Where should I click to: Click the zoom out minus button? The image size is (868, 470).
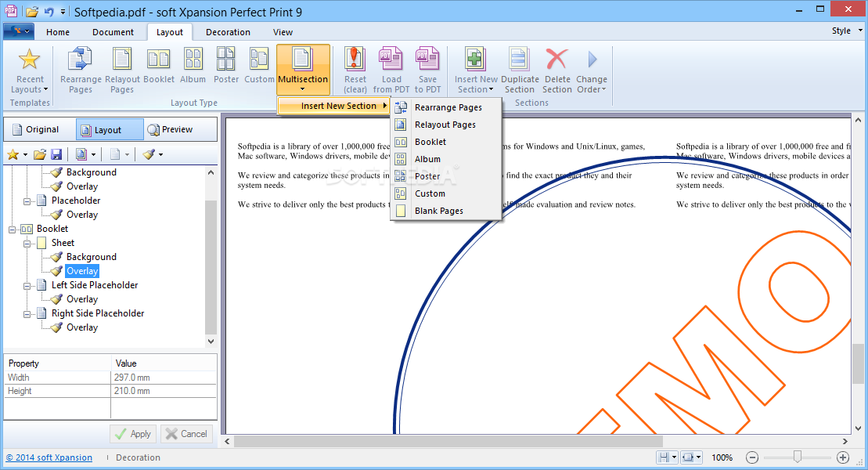pyautogui.click(x=751, y=457)
